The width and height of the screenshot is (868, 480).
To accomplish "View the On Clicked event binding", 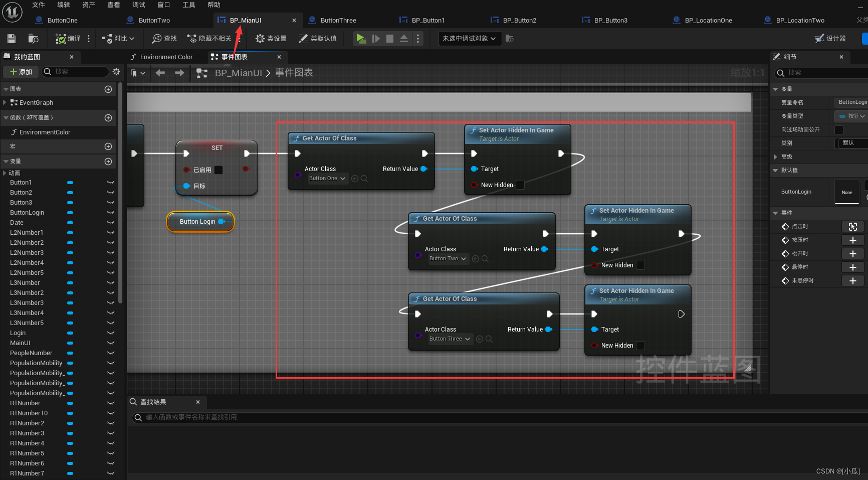I will 853,227.
